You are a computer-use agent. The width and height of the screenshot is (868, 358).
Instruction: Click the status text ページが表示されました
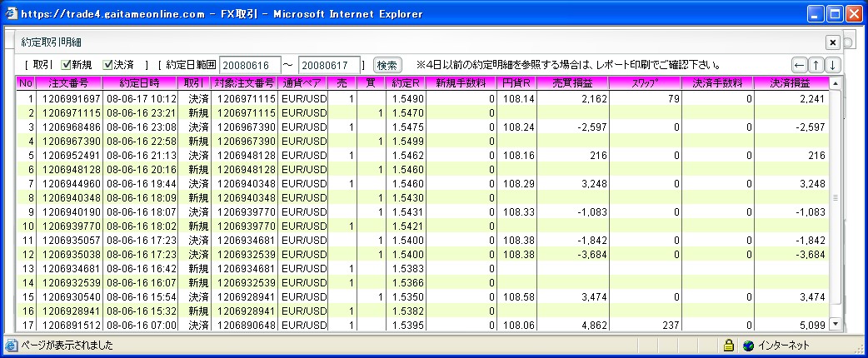67,346
